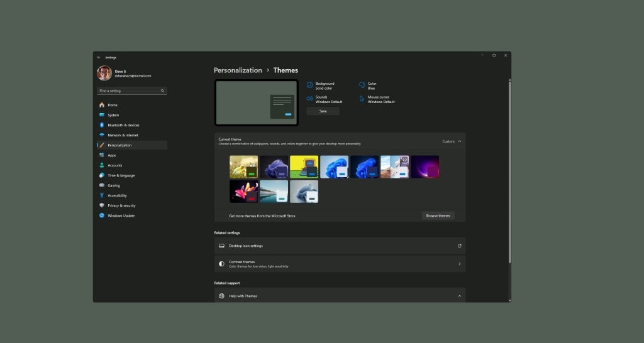Open Contrast themes row
The height and width of the screenshot is (343, 644).
[340, 264]
